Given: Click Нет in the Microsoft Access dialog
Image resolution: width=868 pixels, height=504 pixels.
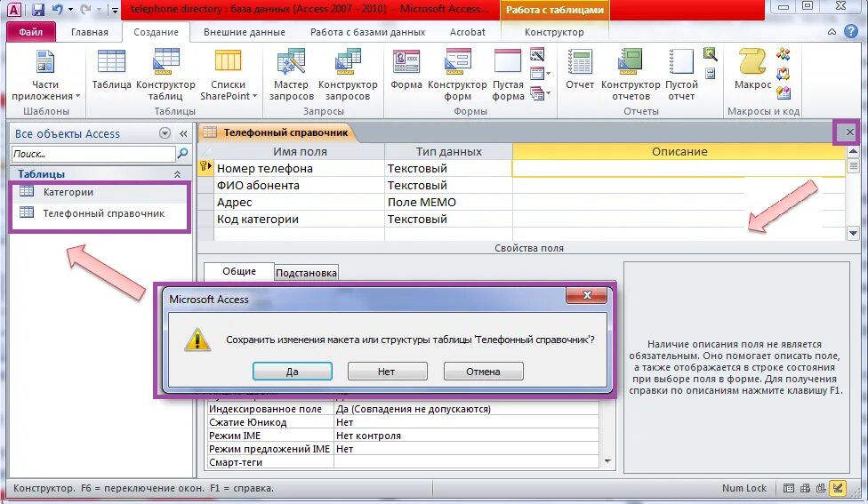Looking at the screenshot, I should tap(387, 372).
